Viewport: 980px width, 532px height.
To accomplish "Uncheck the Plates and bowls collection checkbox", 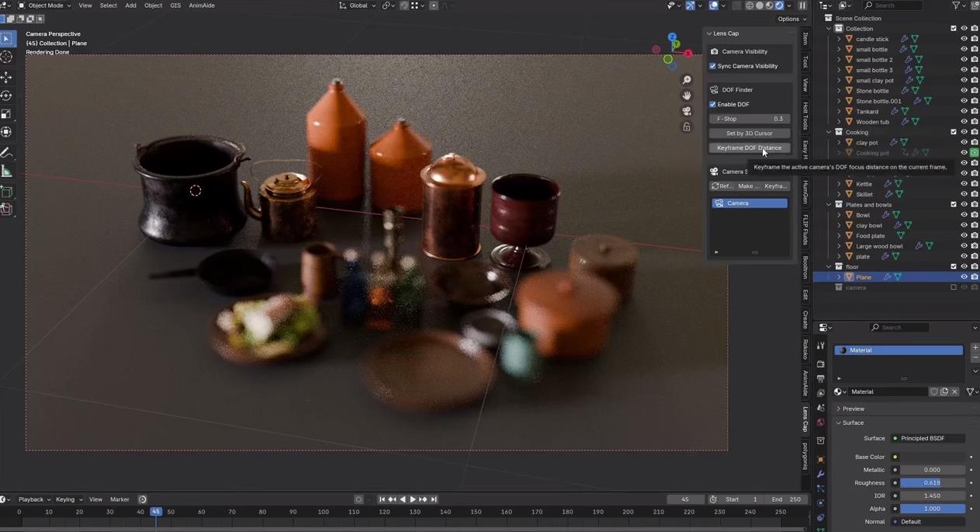I will click(954, 204).
